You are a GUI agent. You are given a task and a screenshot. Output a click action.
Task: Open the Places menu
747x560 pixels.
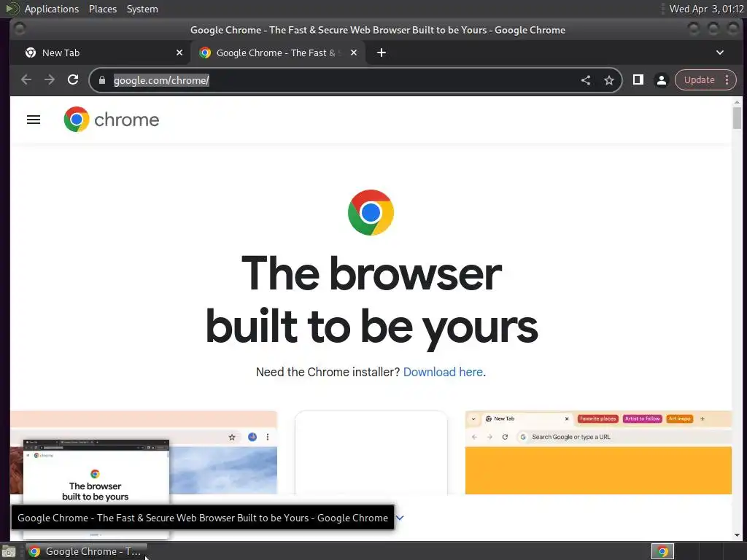coord(102,9)
